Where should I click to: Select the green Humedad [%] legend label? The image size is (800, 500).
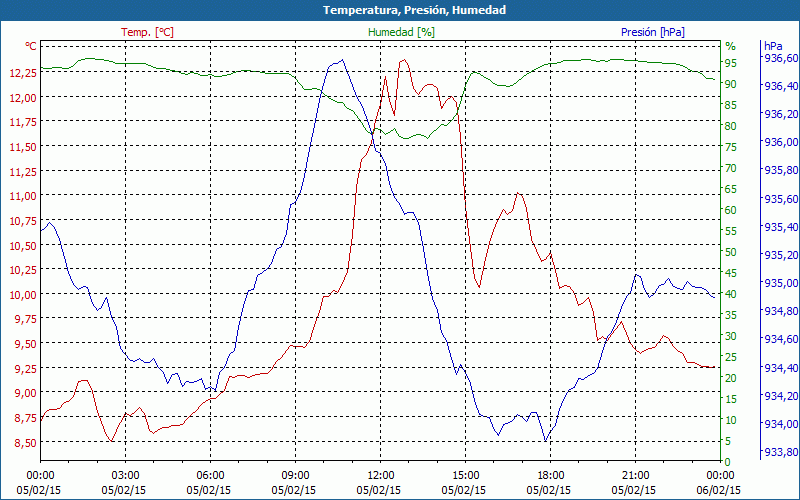click(401, 32)
